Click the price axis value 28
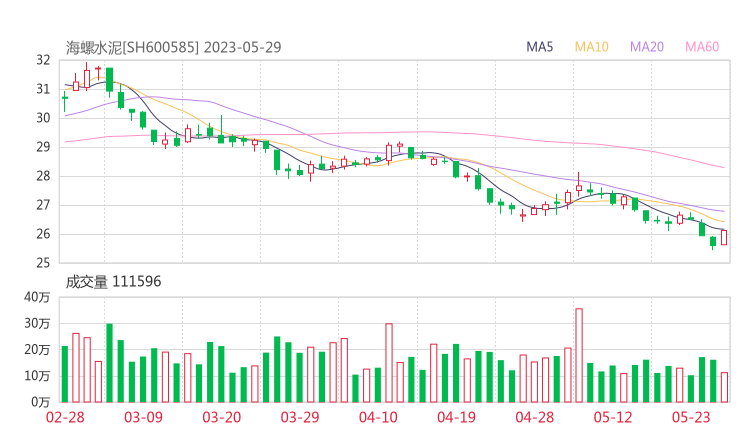740x440 pixels. pyautogui.click(x=43, y=176)
